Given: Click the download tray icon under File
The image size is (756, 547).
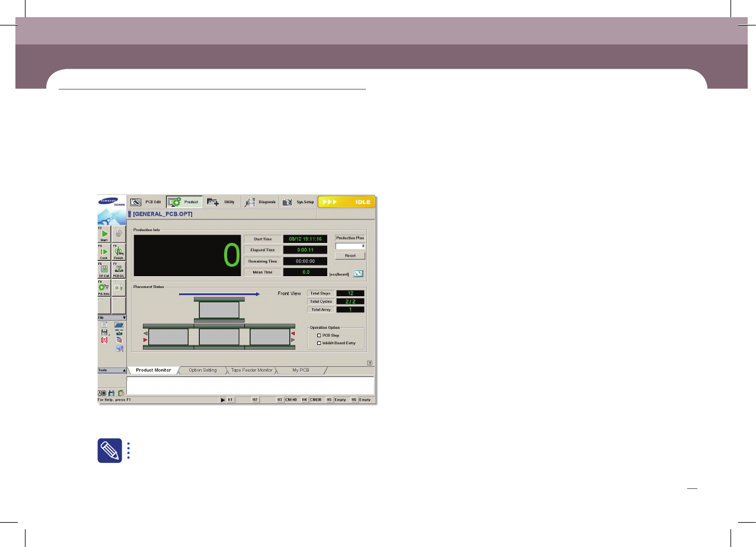Looking at the screenshot, I should 119,333.
